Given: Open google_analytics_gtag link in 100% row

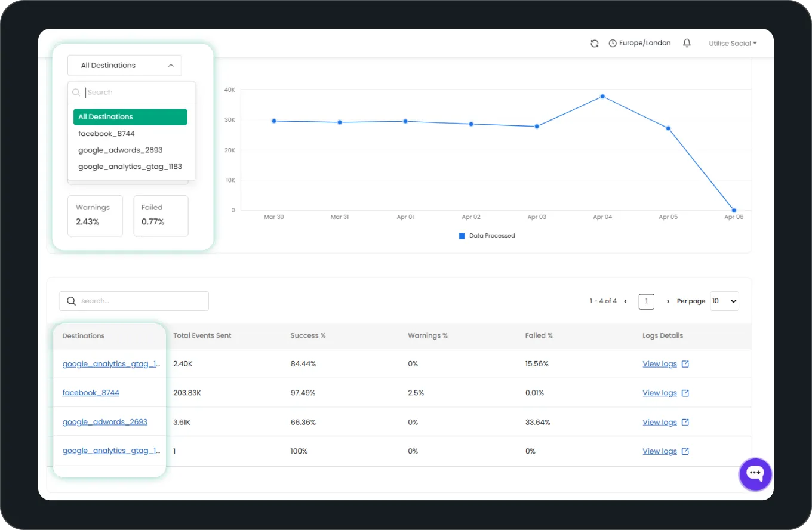Looking at the screenshot, I should coord(112,451).
